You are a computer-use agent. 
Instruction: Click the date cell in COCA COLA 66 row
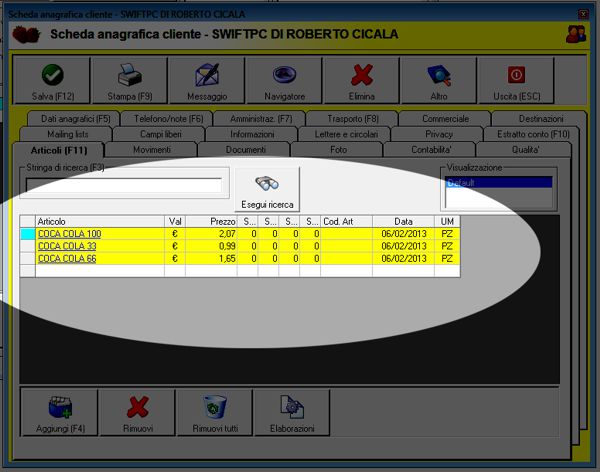[x=403, y=259]
